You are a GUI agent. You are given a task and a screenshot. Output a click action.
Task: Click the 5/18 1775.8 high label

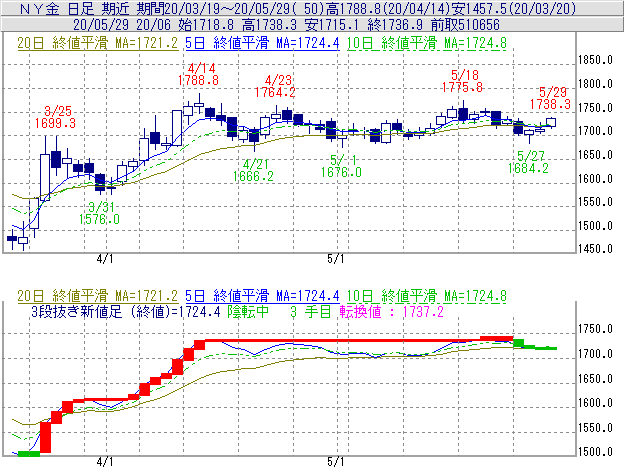462,81
